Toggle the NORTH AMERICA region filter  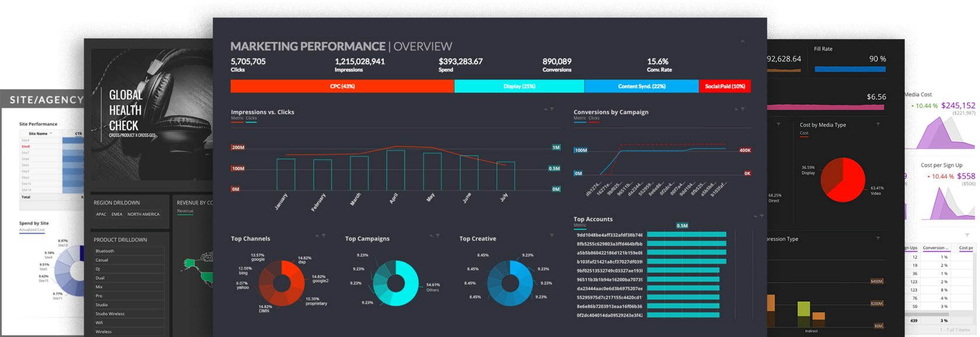coord(143,215)
